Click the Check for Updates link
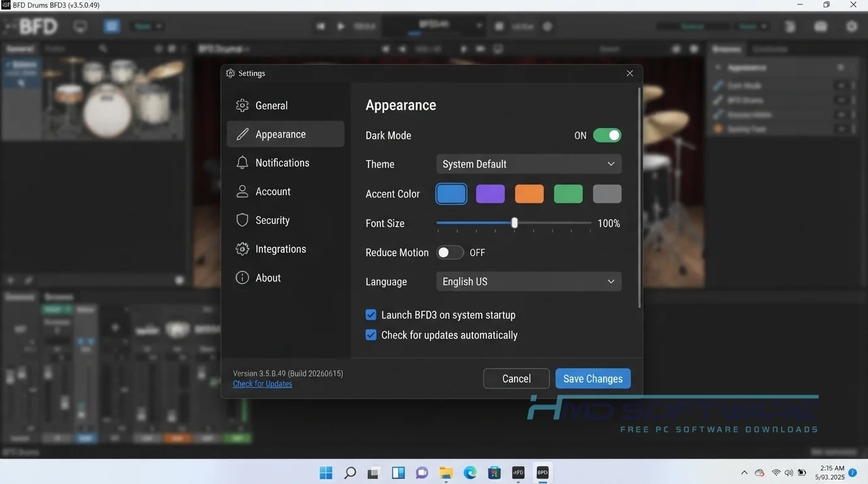 coord(262,384)
